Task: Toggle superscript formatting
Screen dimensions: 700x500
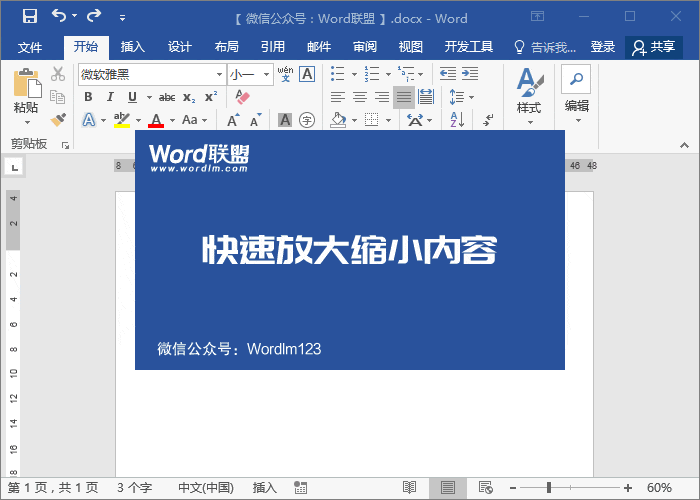Action: [211, 97]
